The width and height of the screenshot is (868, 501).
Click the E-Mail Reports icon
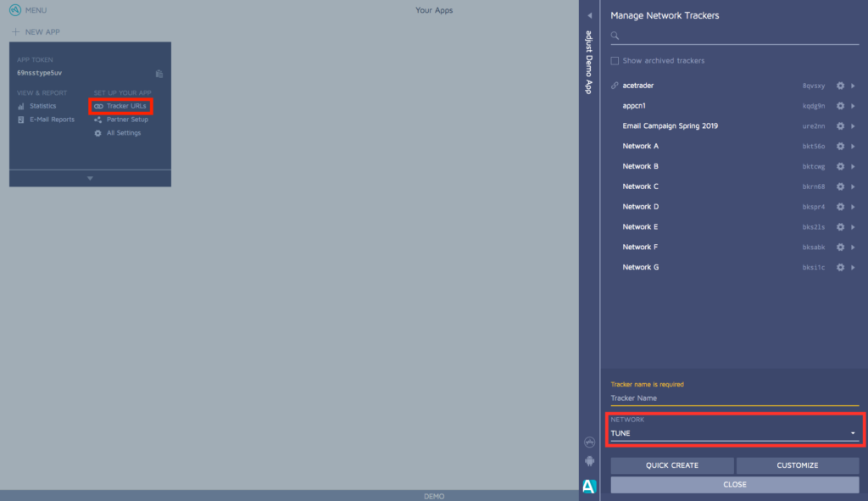(x=21, y=119)
